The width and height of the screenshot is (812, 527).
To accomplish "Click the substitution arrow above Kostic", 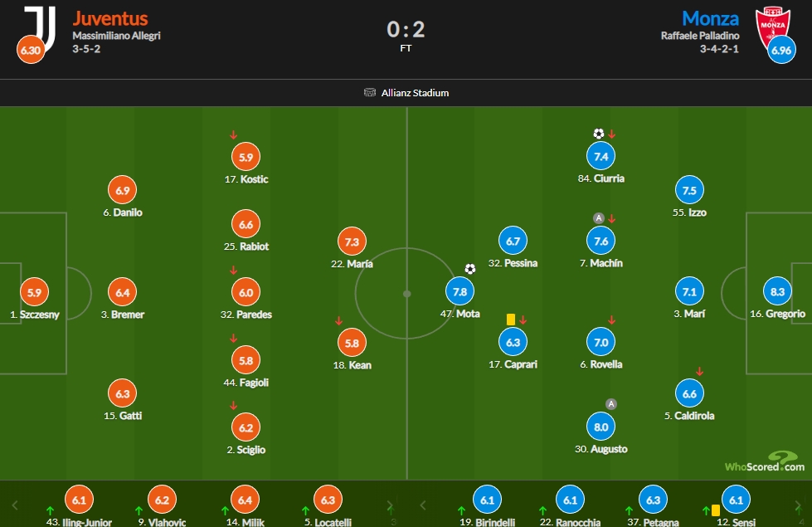I will tap(234, 134).
